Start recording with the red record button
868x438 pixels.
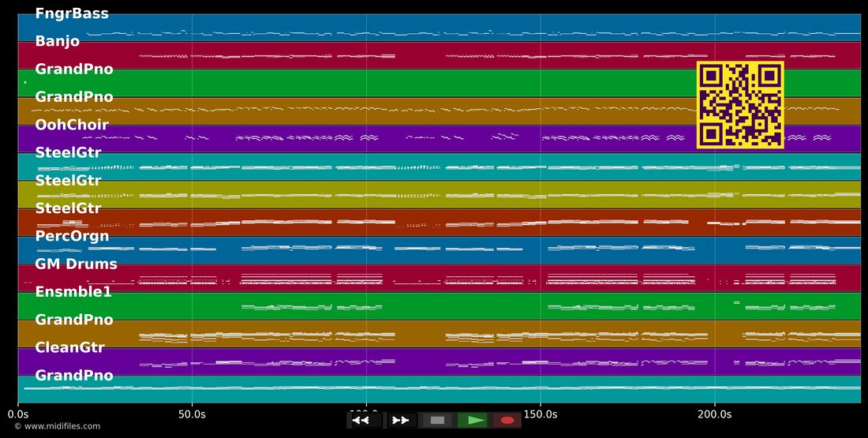point(507,421)
